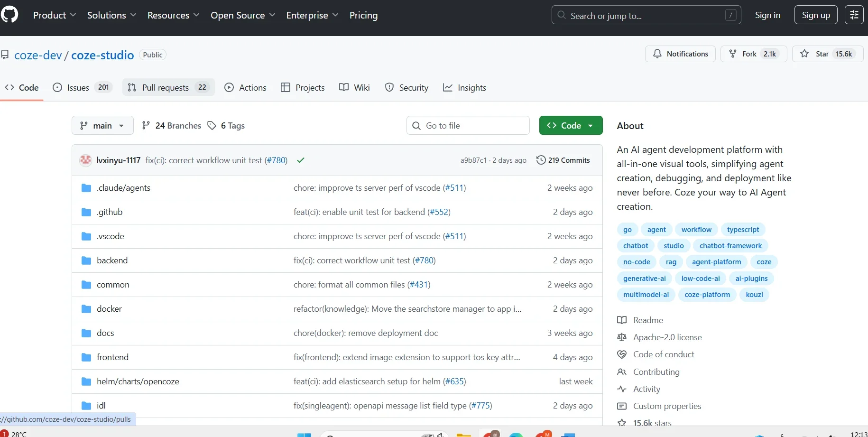Open the Apache-2.0 license link
Screen dimensions: 868x437
point(667,337)
